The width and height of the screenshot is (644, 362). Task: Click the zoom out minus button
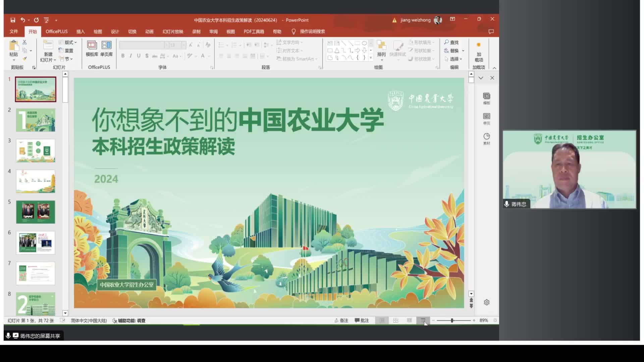(433, 320)
